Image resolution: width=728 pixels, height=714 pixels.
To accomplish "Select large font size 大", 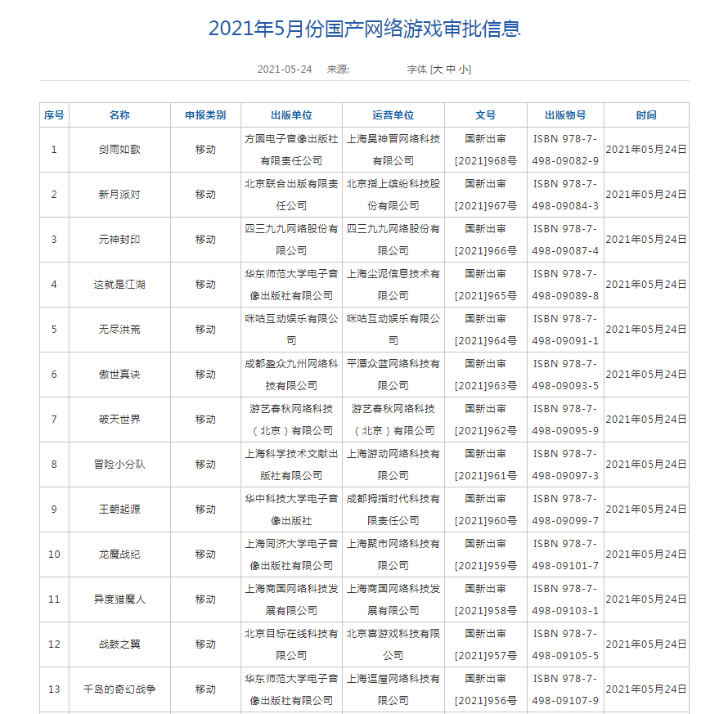I will click(438, 70).
